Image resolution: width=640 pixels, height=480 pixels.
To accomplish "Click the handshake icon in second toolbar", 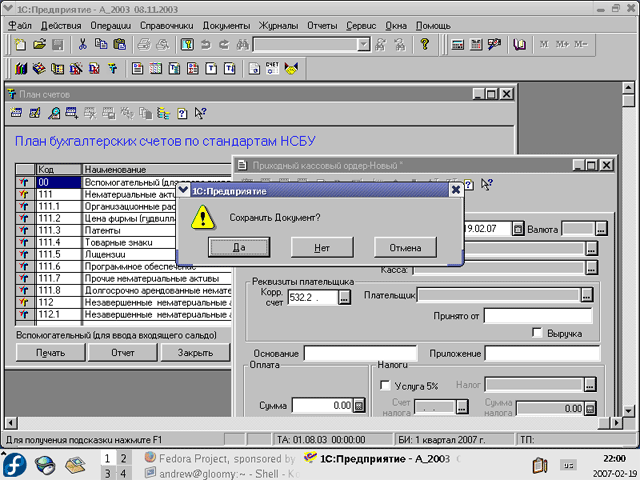I will pos(291,68).
